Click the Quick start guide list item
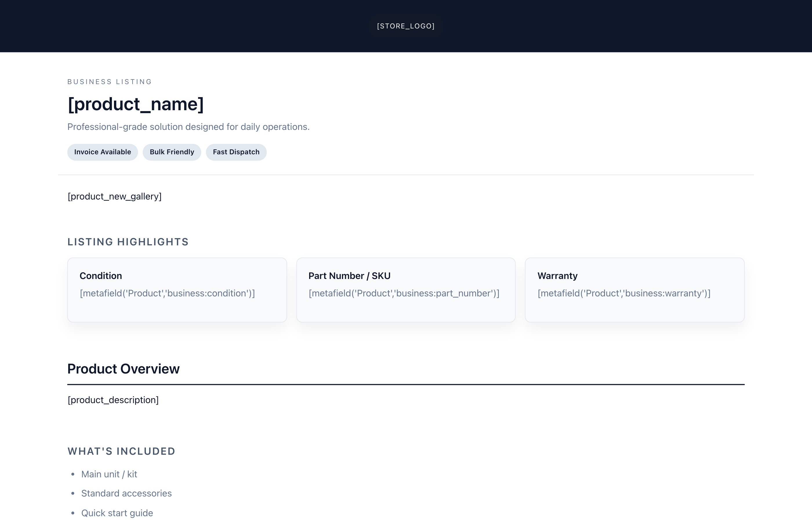Screen dimensions: 812x522 click(x=117, y=513)
